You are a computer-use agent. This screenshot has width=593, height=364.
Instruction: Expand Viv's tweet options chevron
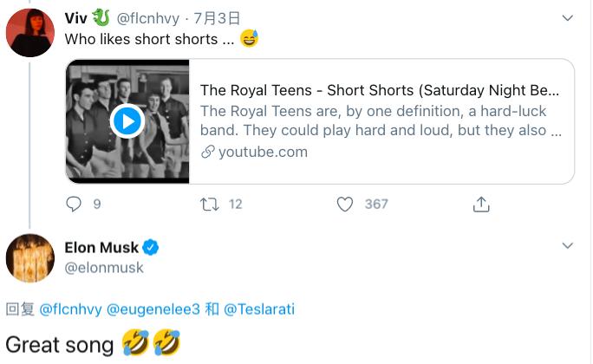[568, 17]
